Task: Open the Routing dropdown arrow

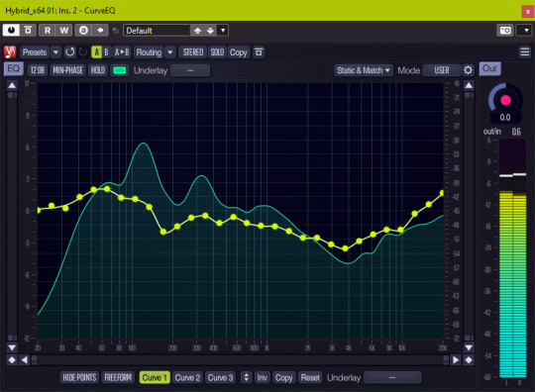Action: (170, 52)
